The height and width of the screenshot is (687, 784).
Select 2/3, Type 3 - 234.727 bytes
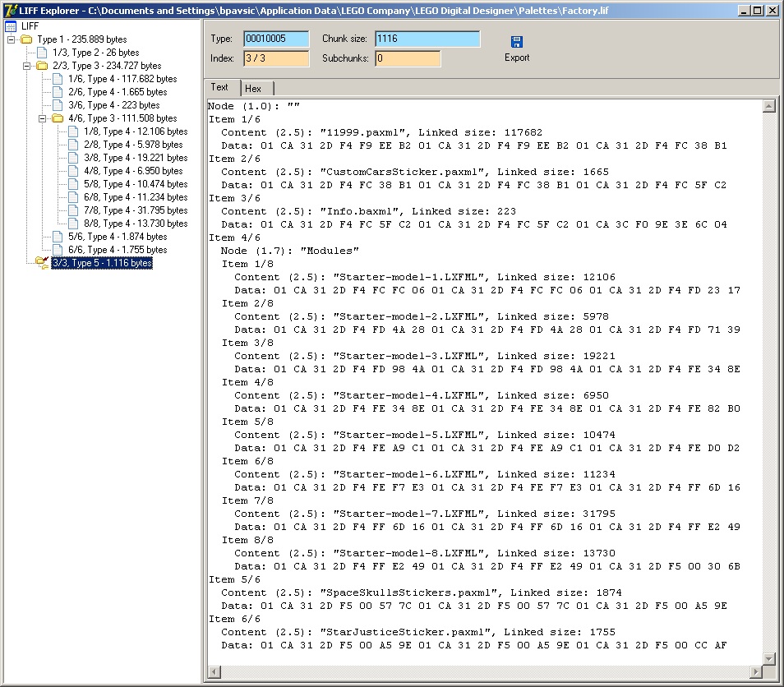(x=107, y=66)
